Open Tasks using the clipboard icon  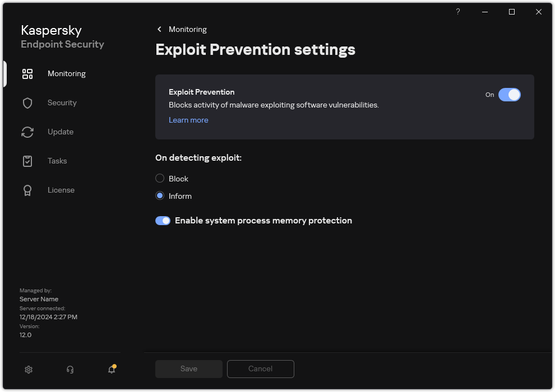click(x=27, y=161)
